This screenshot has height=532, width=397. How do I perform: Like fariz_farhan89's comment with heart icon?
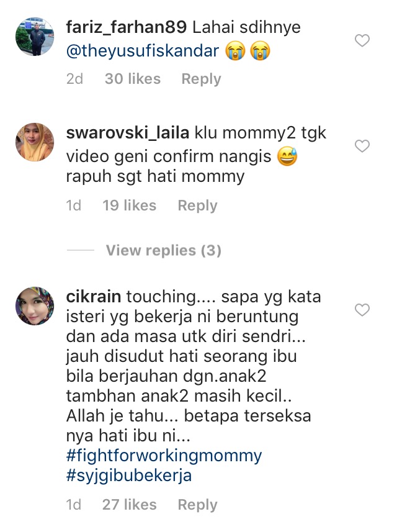362,41
